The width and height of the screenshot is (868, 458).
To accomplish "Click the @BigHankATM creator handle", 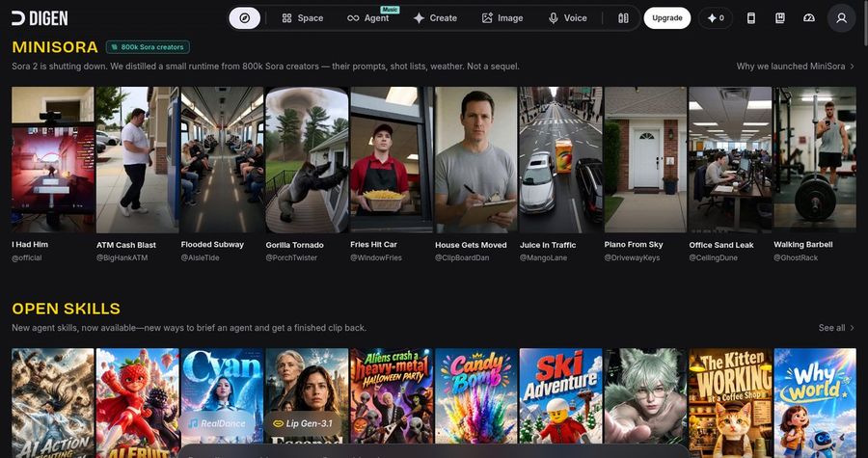I will point(122,257).
